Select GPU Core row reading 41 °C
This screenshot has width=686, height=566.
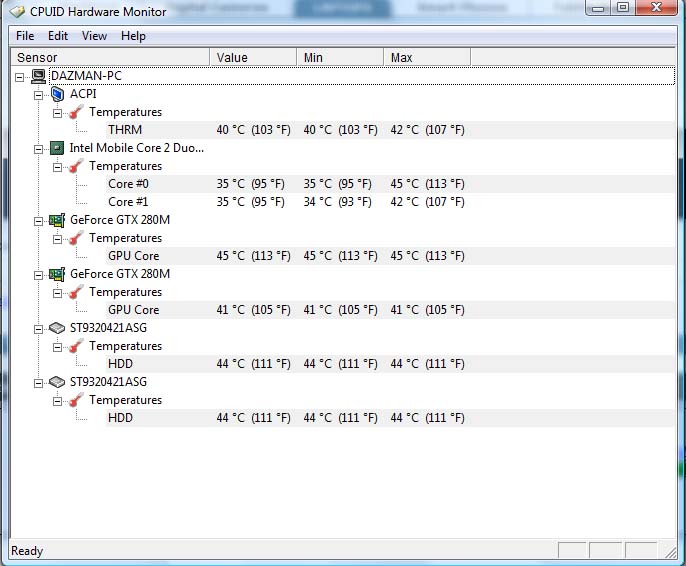click(389, 310)
